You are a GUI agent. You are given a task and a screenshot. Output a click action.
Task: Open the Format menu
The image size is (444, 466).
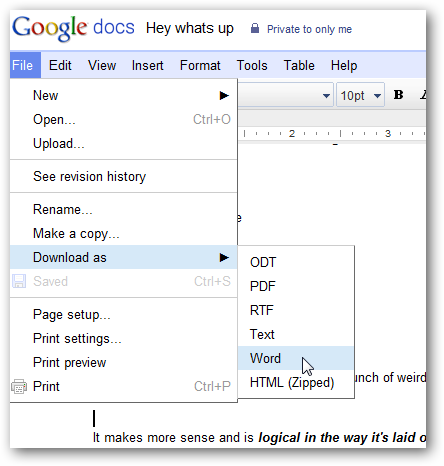[x=200, y=65]
